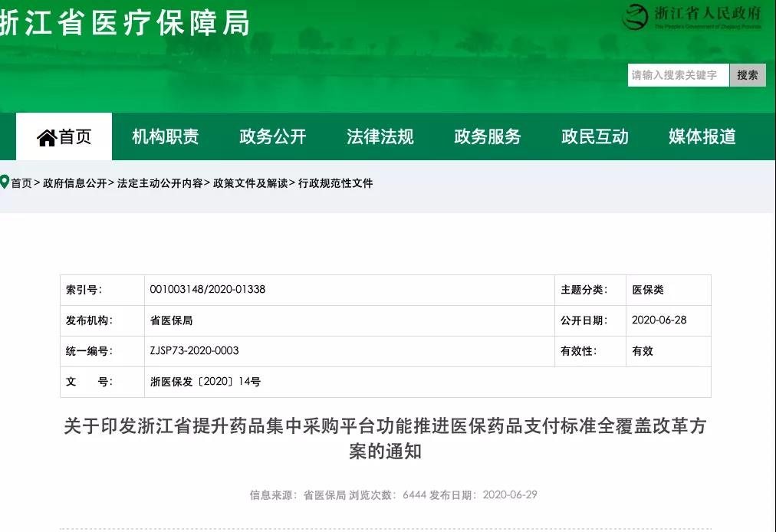Go to 政务服务 navigation section
Viewport: 776px width, 532px height.
pyautogui.click(x=487, y=137)
